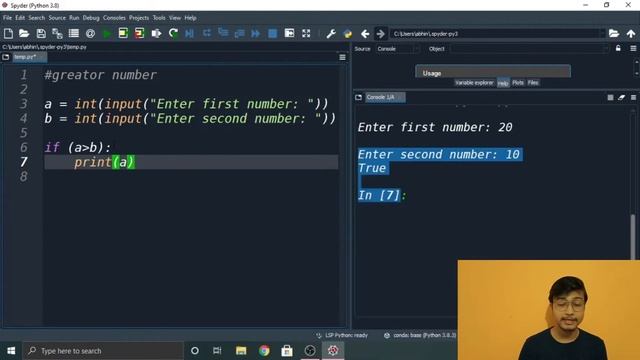The width and height of the screenshot is (640, 360).
Task: Open Preferences with the wrench icon
Action: [x=331, y=33]
